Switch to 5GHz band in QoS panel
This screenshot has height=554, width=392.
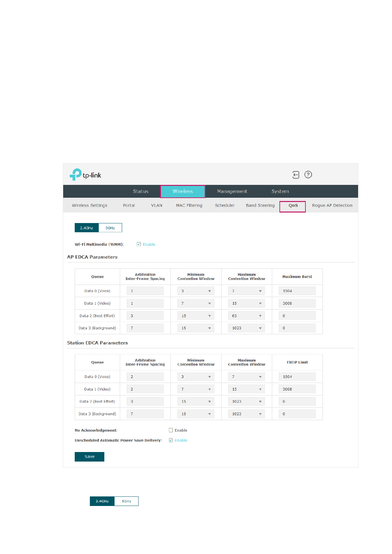(x=110, y=228)
